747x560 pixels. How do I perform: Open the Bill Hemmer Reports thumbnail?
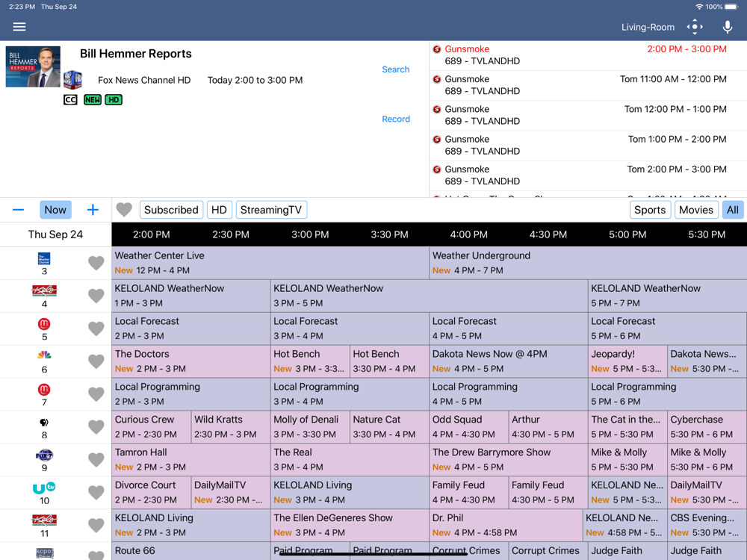(33, 66)
